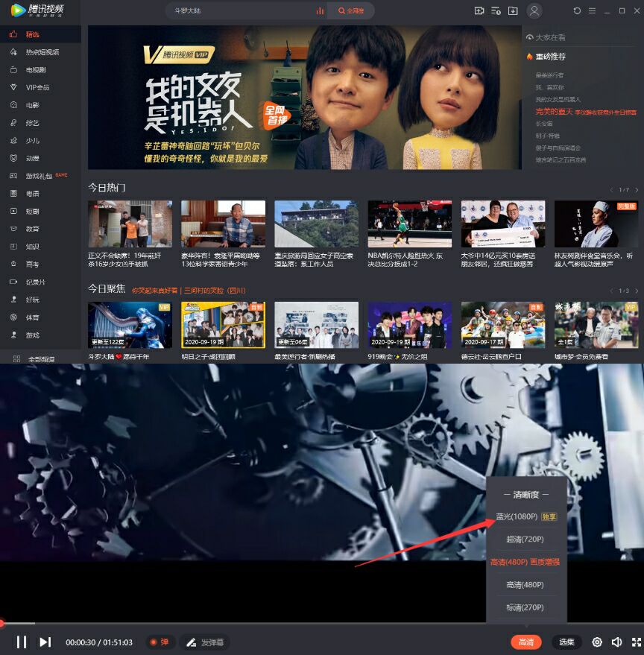Open the 高清 quality selector button
This screenshot has width=644, height=655.
525,642
